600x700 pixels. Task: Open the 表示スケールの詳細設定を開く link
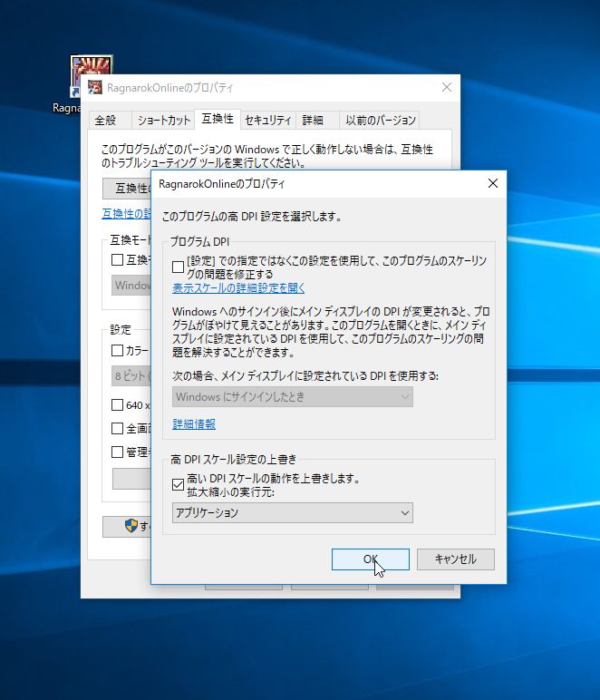point(238,288)
